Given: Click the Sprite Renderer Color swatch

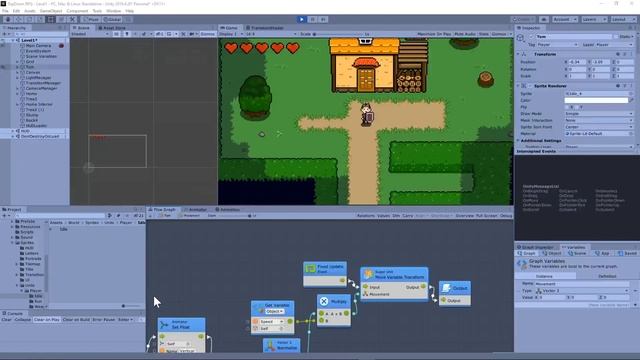Looking at the screenshot, I should [596, 100].
